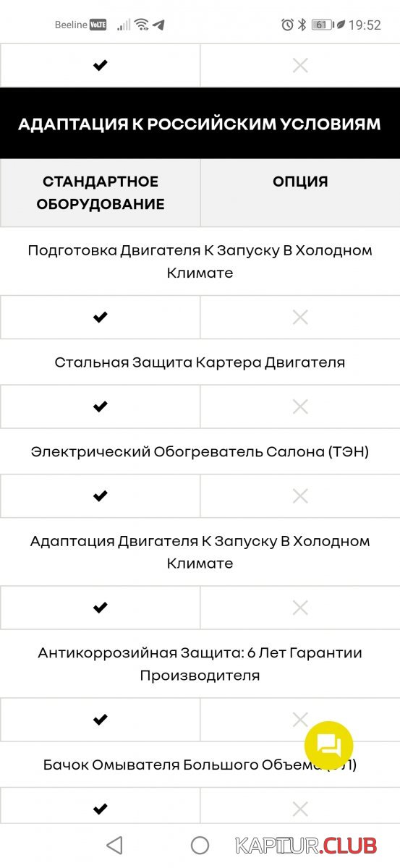Click checkmark under Антикоррозийная Защита row
Image resolution: width=400 pixels, height=868 pixels.
coord(100,719)
